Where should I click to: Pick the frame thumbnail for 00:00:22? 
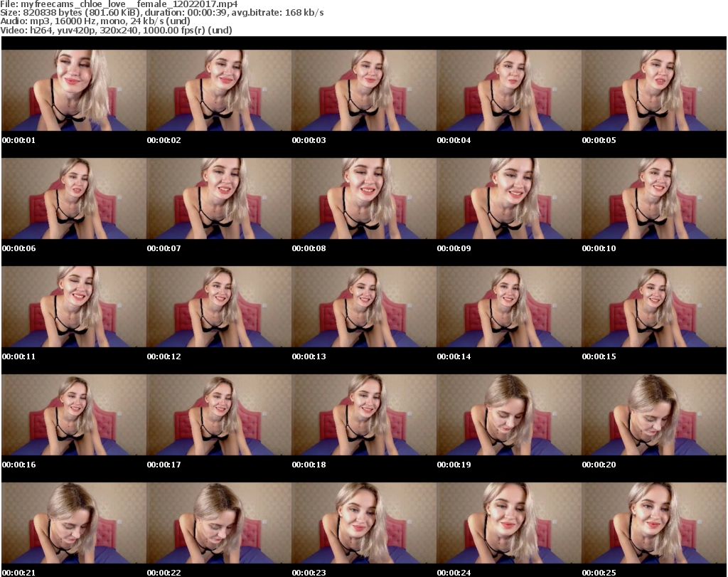[x=219, y=523]
